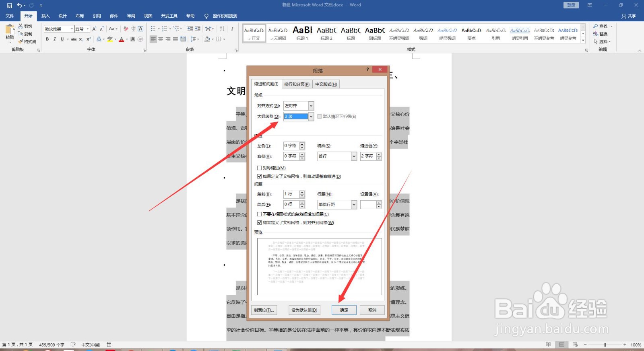The height and width of the screenshot is (351, 644).
Task: Switch to 中文版式(H) tab
Action: click(326, 84)
